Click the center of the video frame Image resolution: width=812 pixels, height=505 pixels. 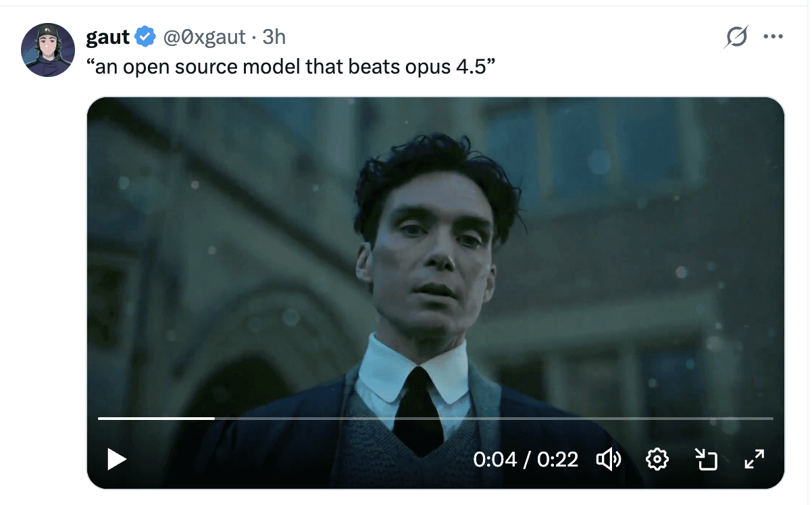tap(436, 270)
